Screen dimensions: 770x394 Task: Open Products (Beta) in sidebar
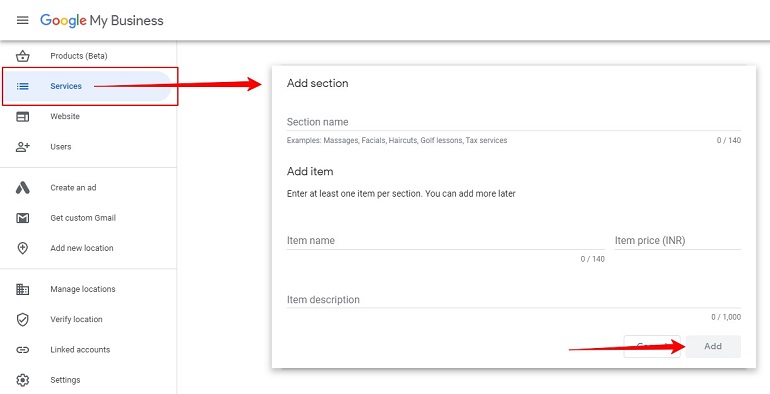pyautogui.click(x=79, y=56)
